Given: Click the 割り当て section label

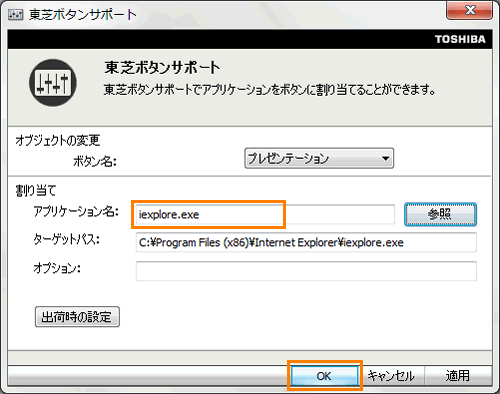Looking at the screenshot, I should pos(36,191).
